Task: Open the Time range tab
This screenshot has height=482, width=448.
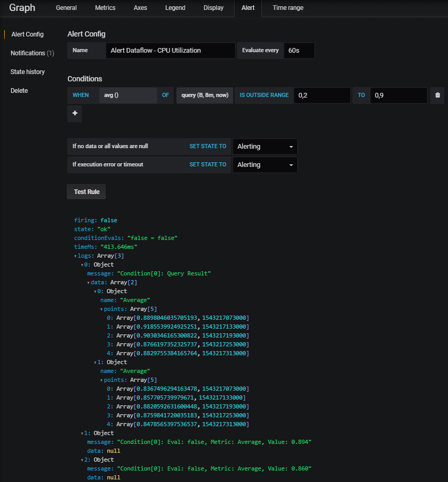Action: click(288, 8)
